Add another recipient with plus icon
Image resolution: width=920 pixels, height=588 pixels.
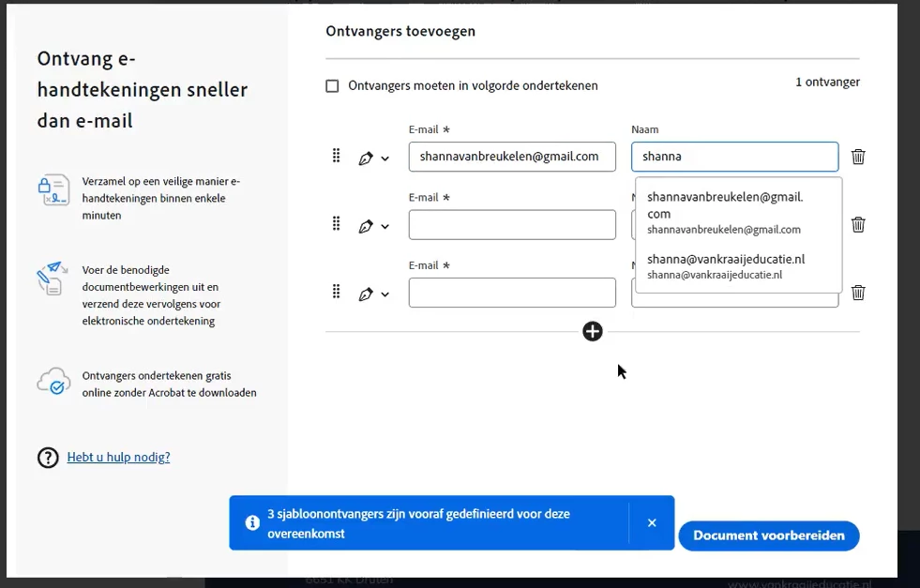[x=592, y=332]
